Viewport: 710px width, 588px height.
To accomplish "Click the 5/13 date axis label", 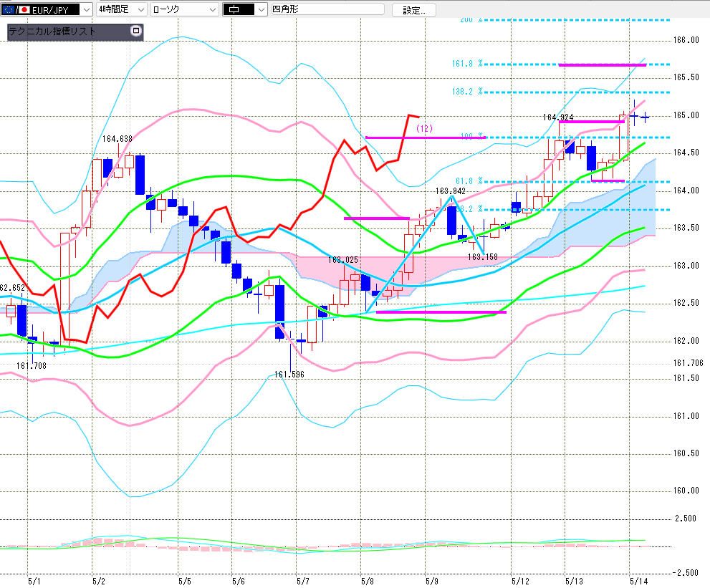I will click(x=574, y=582).
